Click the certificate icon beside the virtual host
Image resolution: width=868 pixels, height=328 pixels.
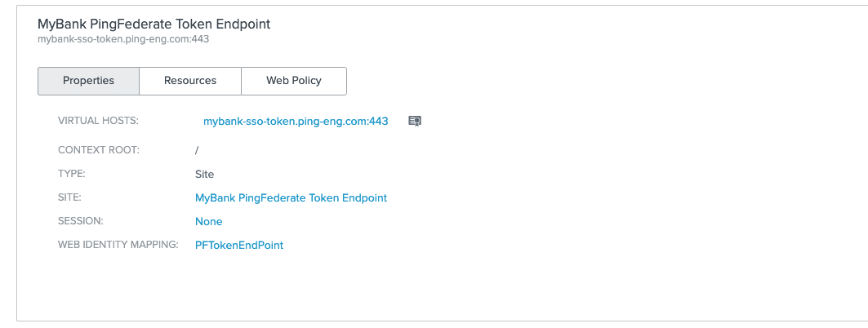415,121
